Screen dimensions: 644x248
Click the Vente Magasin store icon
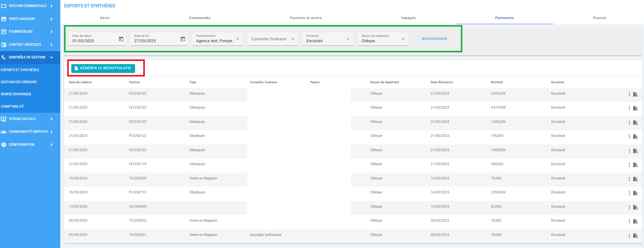pos(4,19)
